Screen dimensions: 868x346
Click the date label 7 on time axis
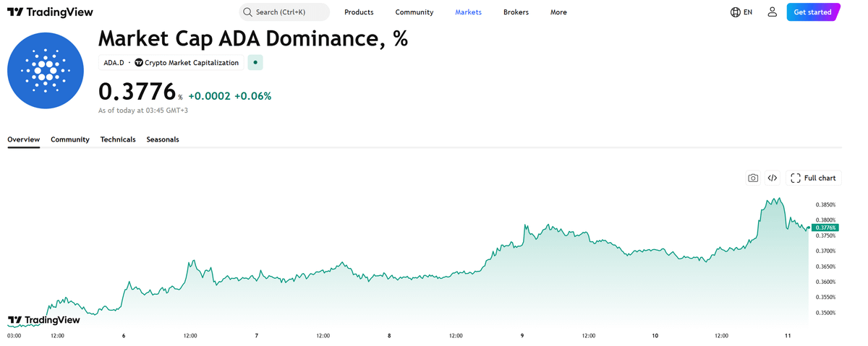(257, 336)
